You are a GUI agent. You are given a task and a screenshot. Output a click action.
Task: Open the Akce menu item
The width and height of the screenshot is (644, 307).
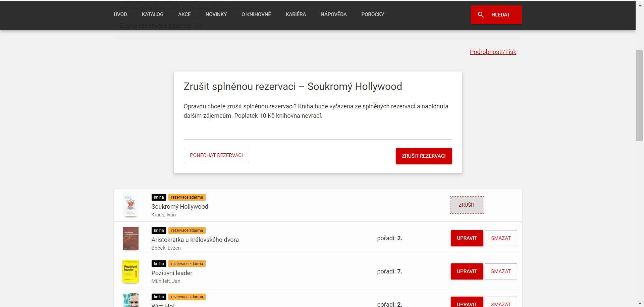[184, 14]
